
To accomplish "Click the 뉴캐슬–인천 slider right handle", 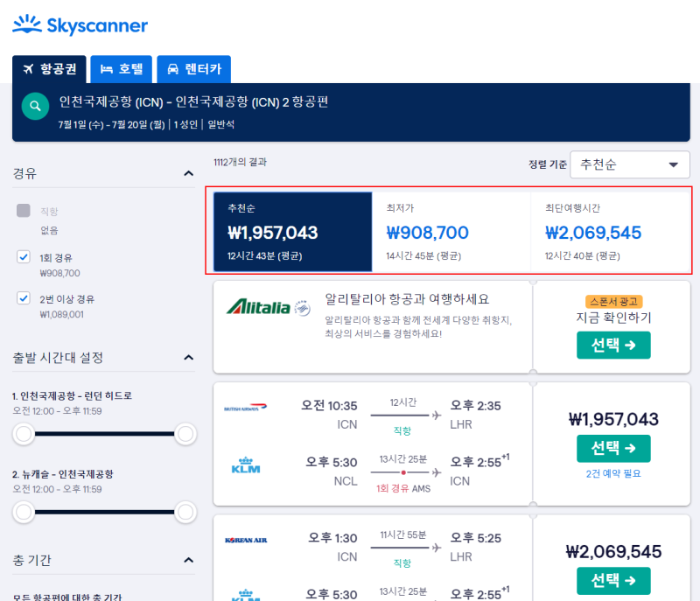I will [185, 512].
